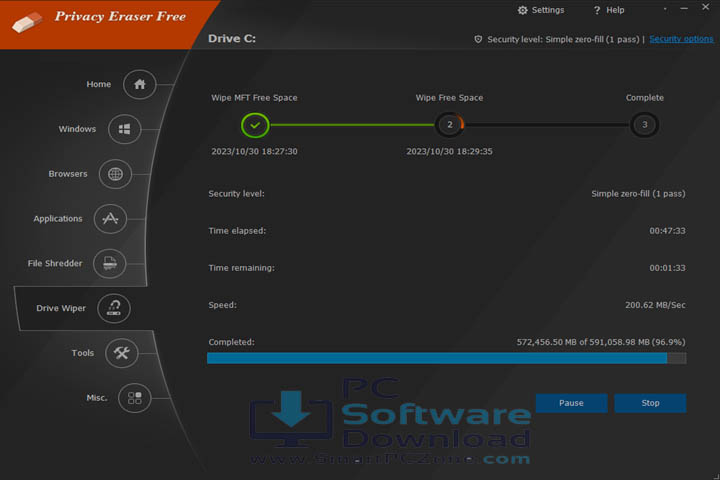The height and width of the screenshot is (480, 720).
Task: Go to the Home menu label
Action: [99, 85]
